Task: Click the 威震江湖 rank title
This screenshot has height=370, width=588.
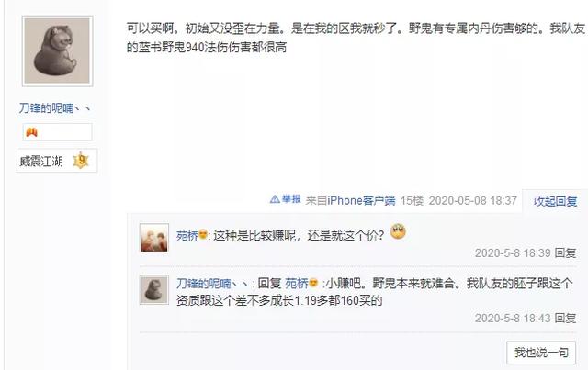Action: coord(41,162)
